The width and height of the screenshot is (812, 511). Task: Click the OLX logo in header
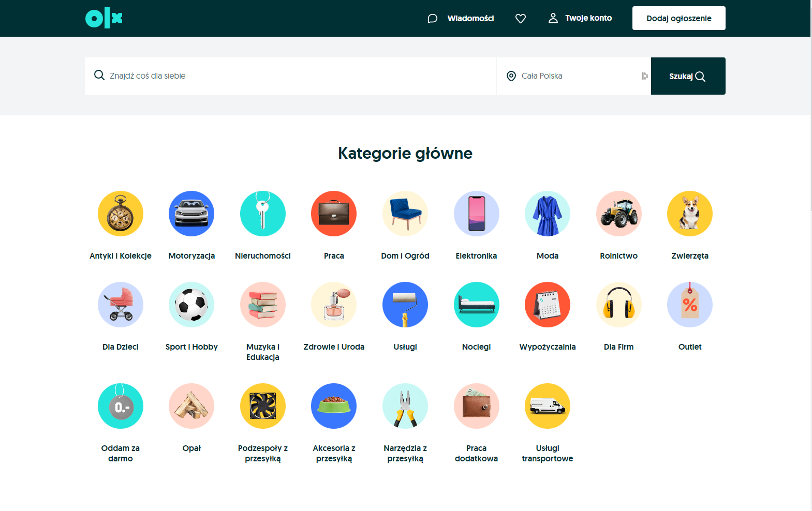(x=104, y=19)
